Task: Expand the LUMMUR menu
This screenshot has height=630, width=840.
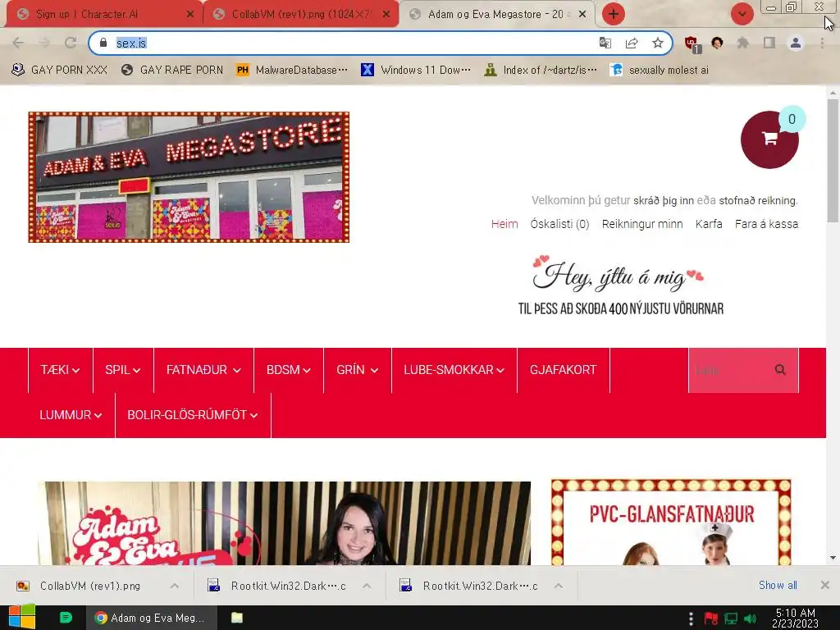Action: 71,415
